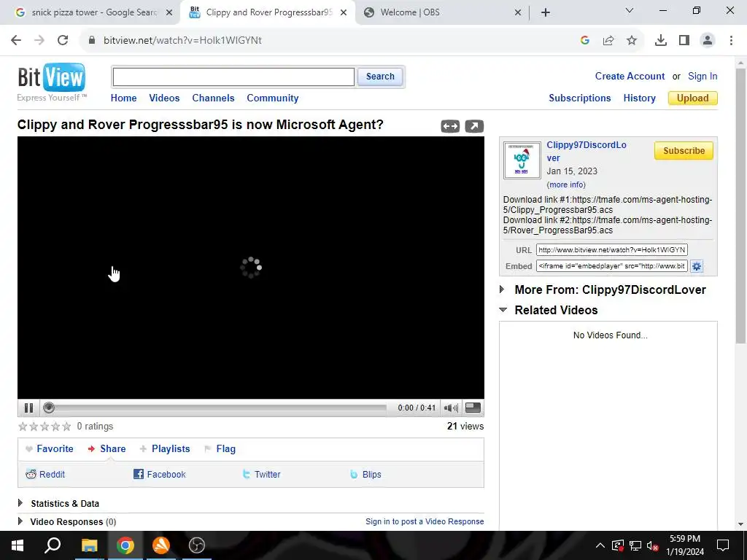Open the Windows notification center

click(x=723, y=545)
